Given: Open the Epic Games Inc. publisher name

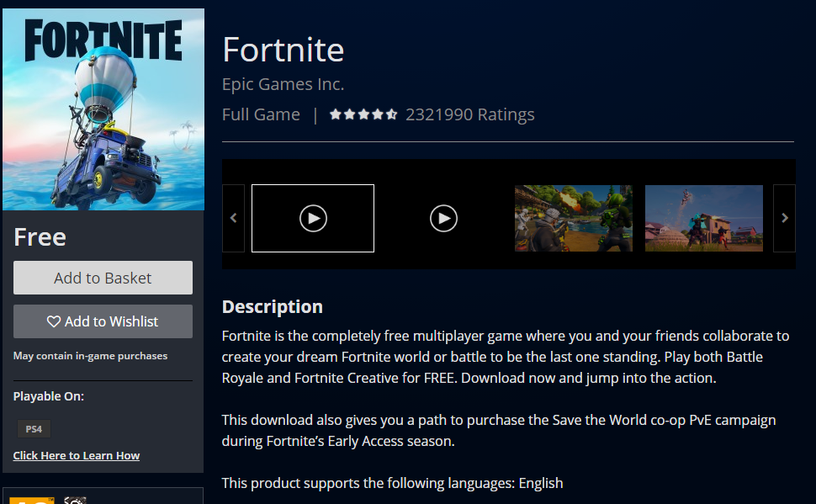Looking at the screenshot, I should (x=283, y=84).
